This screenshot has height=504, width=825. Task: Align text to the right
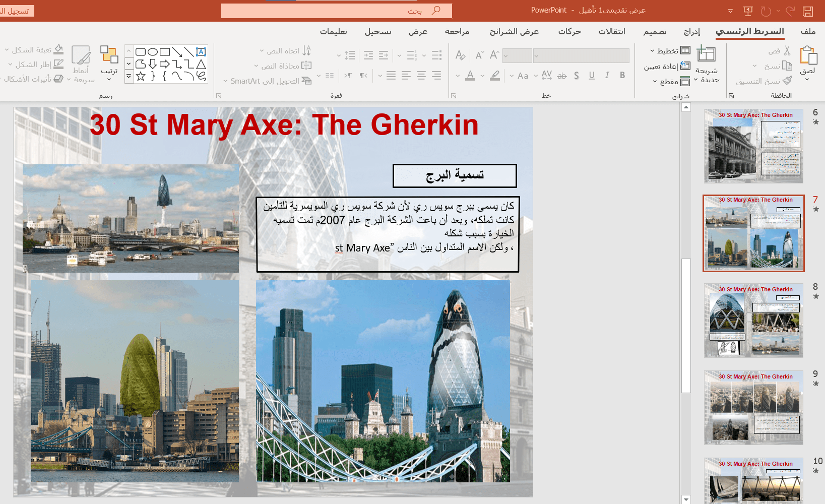pos(436,76)
